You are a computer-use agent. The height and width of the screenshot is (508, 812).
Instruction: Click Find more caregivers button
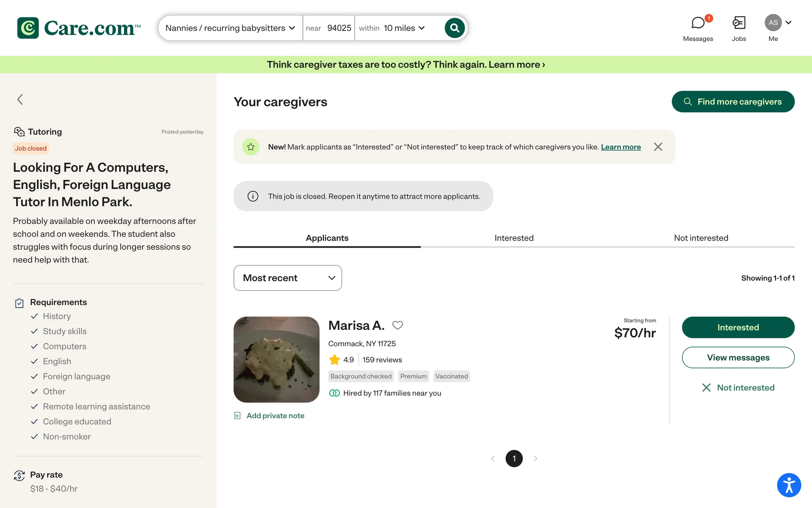pos(732,102)
